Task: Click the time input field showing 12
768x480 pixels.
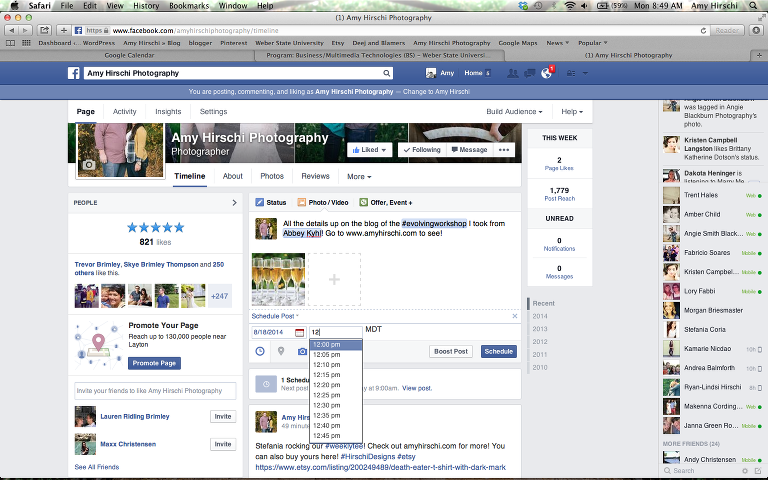Action: [336, 333]
